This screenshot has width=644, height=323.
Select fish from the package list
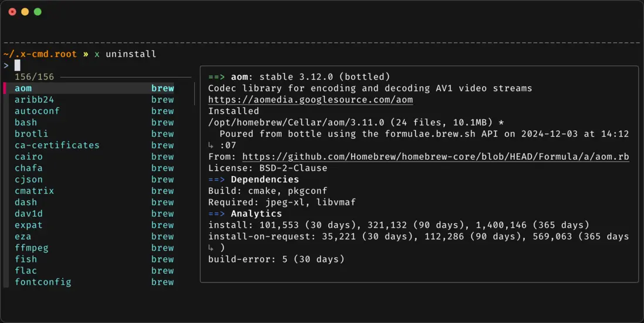click(x=26, y=259)
